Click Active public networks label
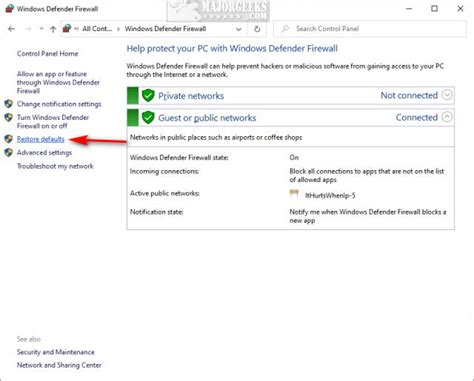Image resolution: width=474 pixels, height=381 pixels. (165, 193)
